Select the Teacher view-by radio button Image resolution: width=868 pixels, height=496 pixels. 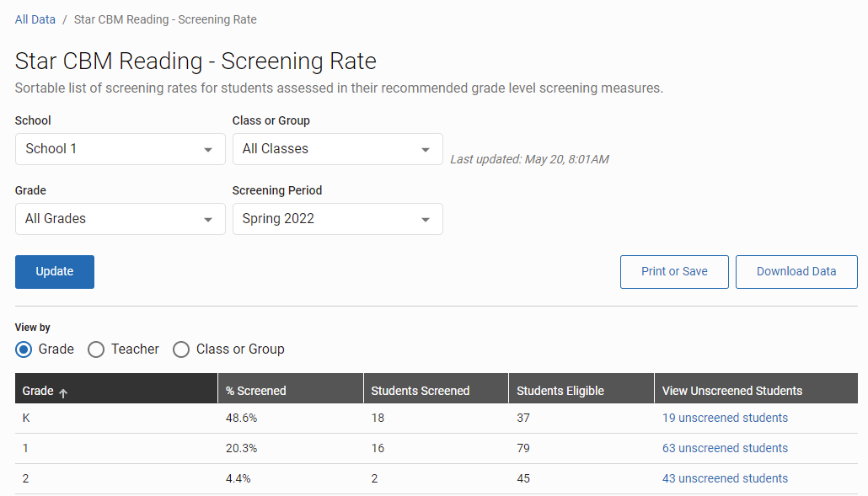tap(96, 349)
